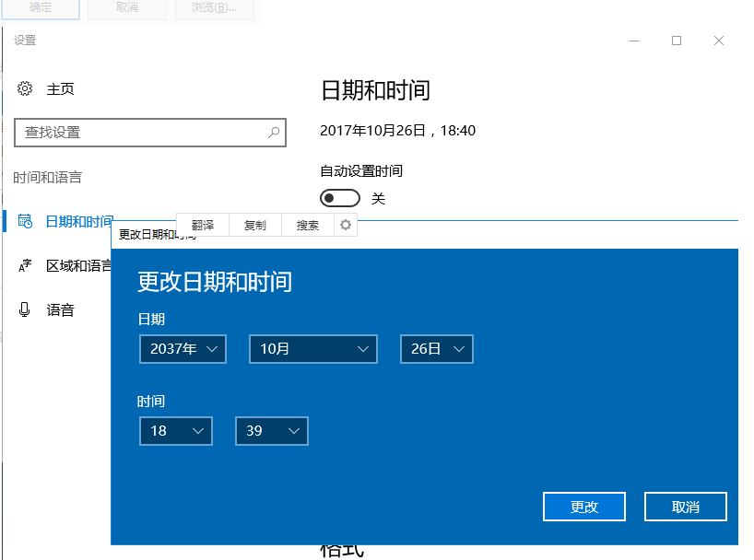
Task: Expand the day dropdown showing 26日
Action: point(436,349)
